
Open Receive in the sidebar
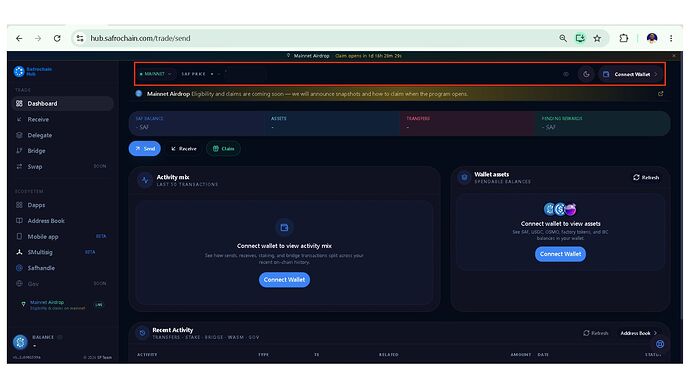tap(62, 119)
